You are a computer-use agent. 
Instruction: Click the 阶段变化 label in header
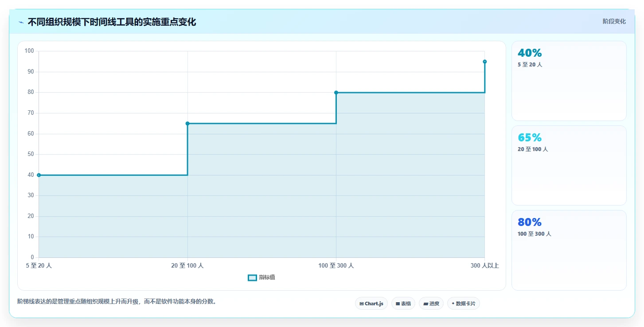pyautogui.click(x=614, y=21)
